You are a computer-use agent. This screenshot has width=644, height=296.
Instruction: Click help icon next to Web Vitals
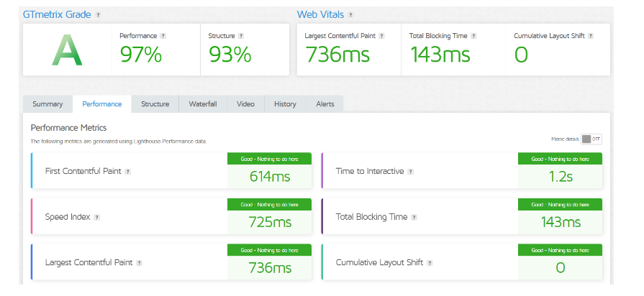click(350, 15)
